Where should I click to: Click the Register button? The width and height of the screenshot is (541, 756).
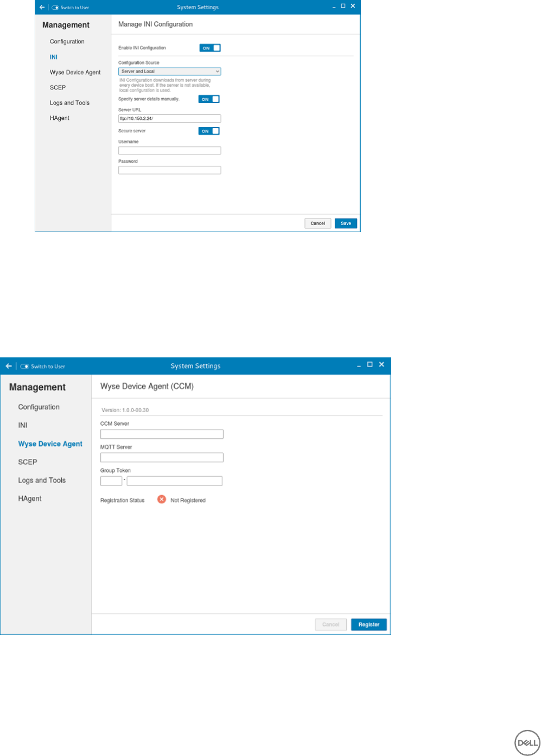(x=369, y=625)
